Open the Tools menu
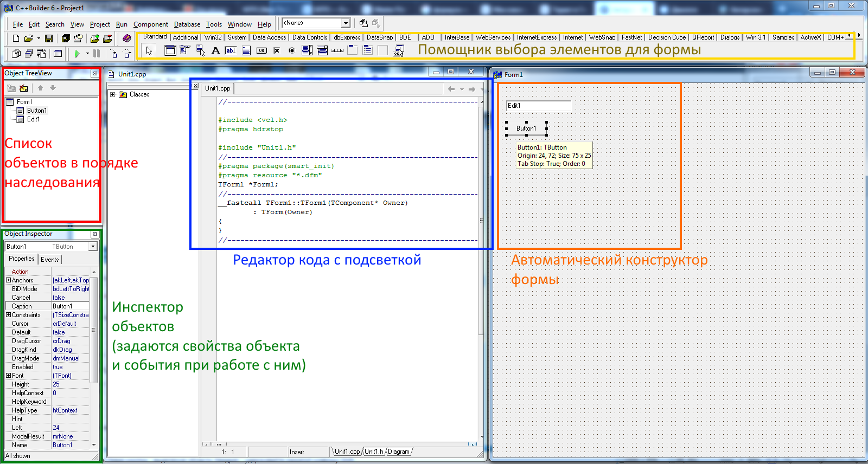 pyautogui.click(x=214, y=24)
